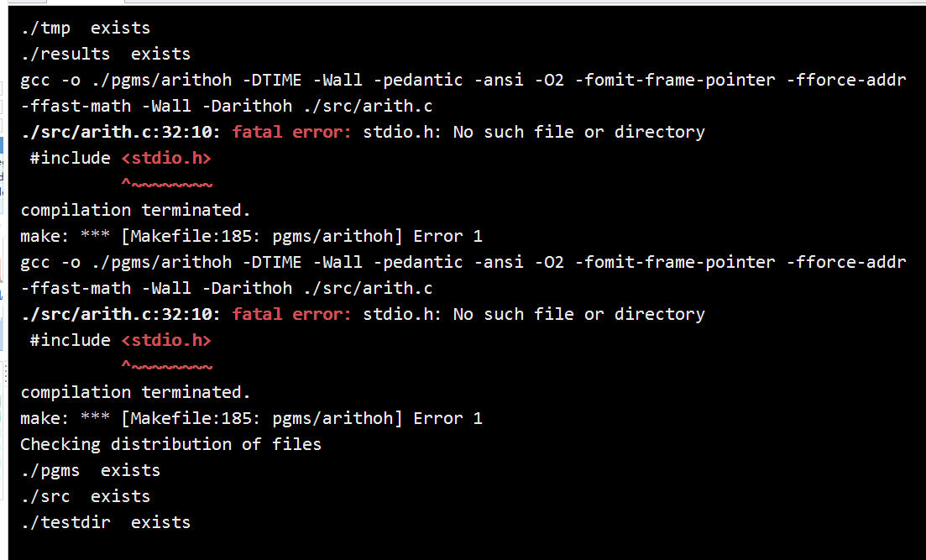
Task: Click the second red <stdio.h> include text
Action: (x=166, y=340)
